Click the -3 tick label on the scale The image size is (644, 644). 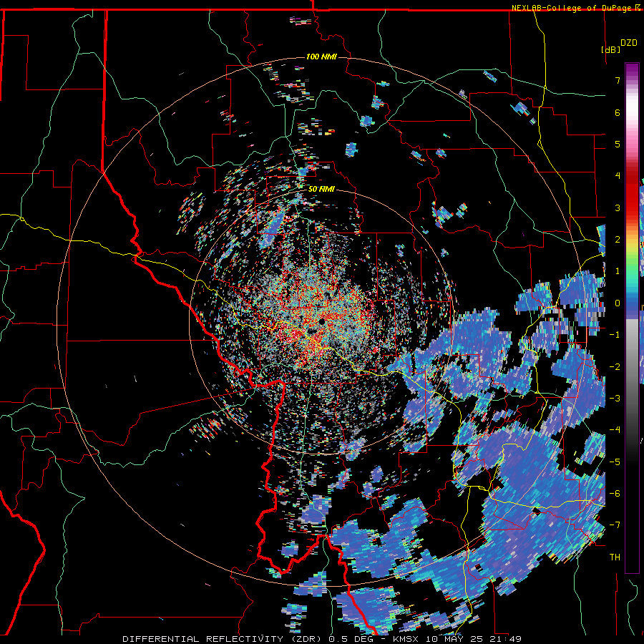click(x=615, y=399)
